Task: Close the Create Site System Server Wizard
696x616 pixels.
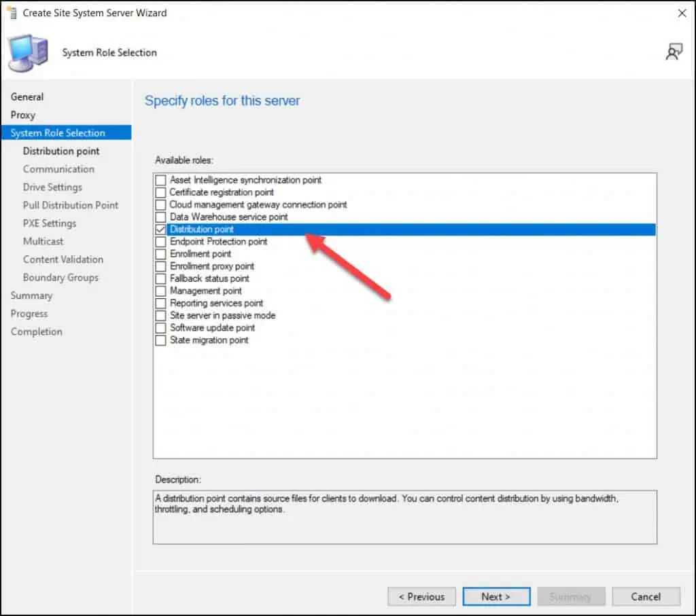Action: 682,12
